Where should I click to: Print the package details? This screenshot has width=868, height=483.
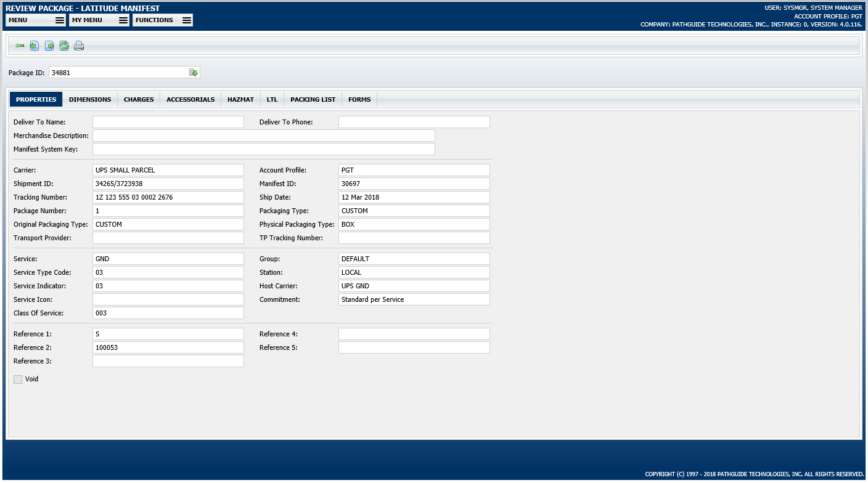pos(79,45)
